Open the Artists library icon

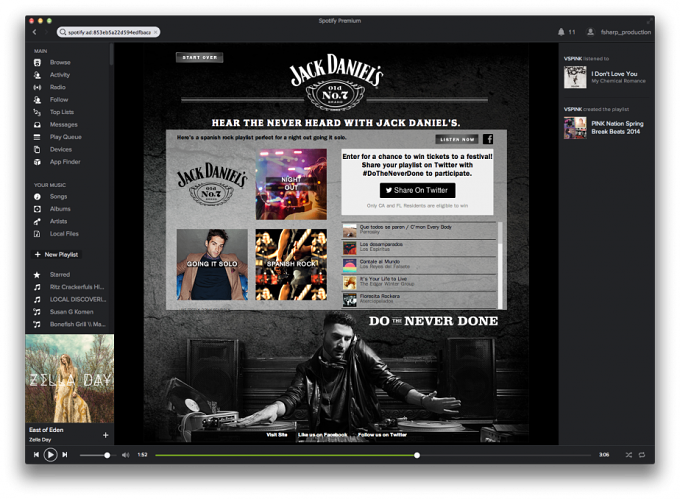tap(37, 222)
